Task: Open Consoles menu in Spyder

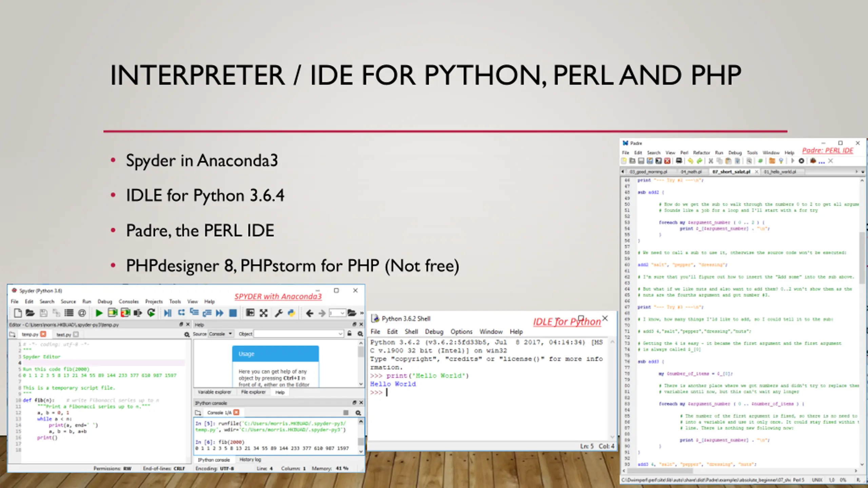Action: (129, 301)
